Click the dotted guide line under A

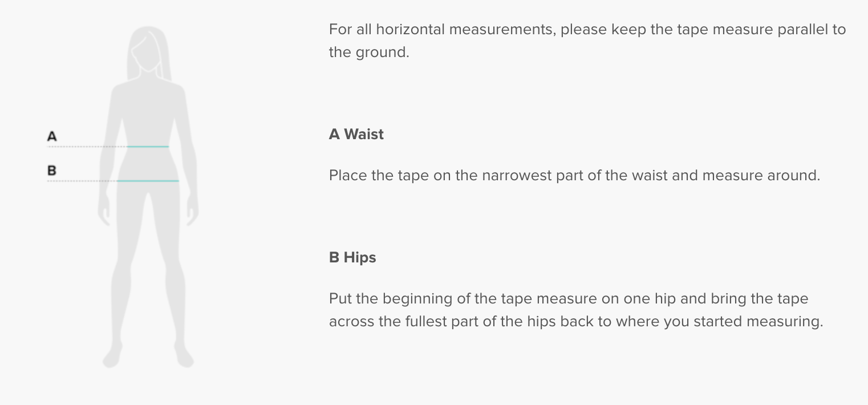[x=86, y=147]
